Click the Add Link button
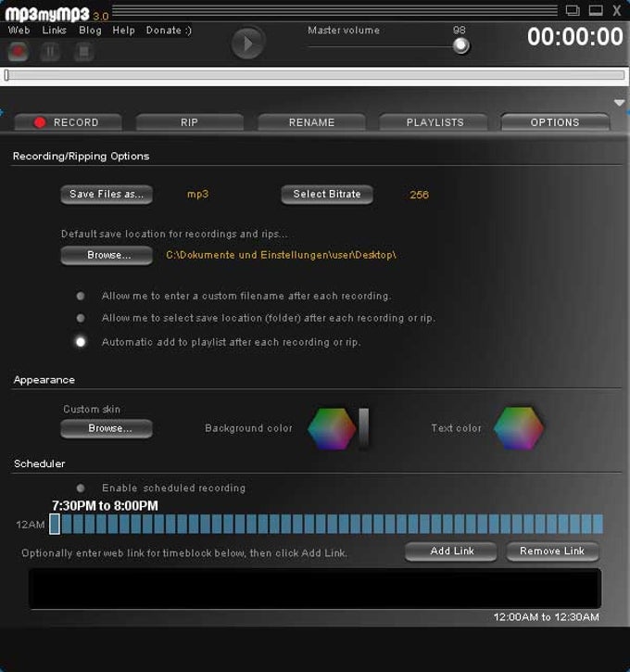630x672 pixels. pos(451,552)
